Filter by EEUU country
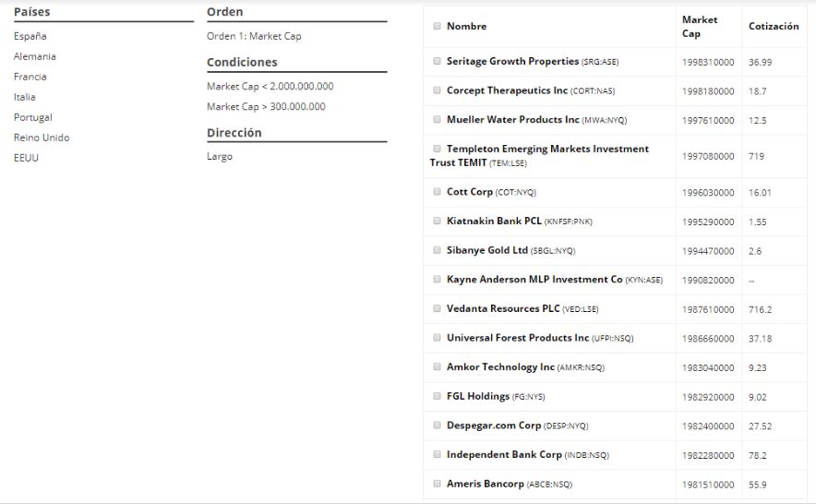 pos(27,158)
